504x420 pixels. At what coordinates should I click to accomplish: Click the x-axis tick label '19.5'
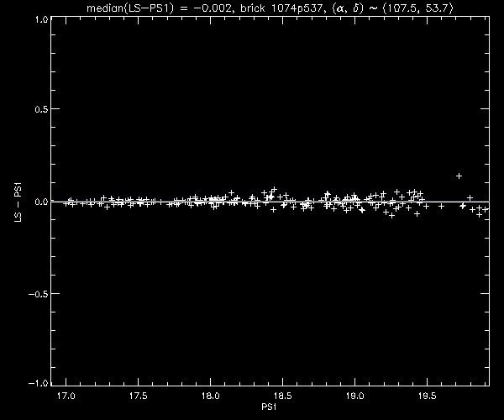428,396
